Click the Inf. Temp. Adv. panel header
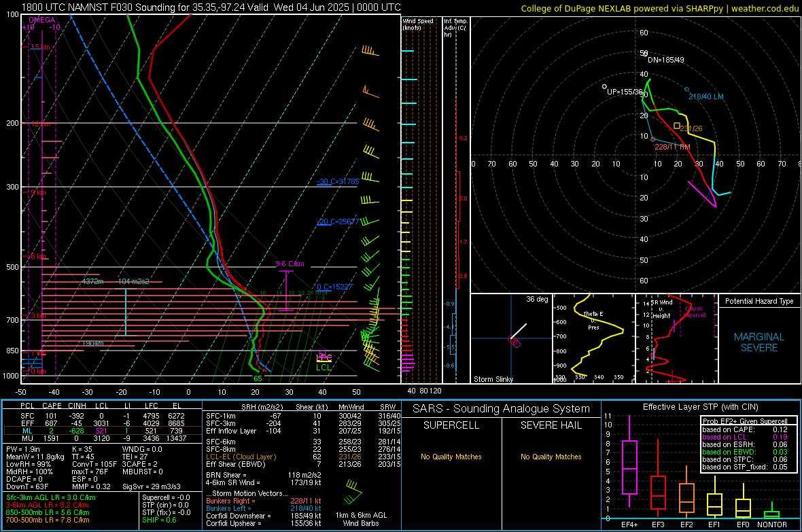Viewport: 802px width, 532px height. (455, 28)
